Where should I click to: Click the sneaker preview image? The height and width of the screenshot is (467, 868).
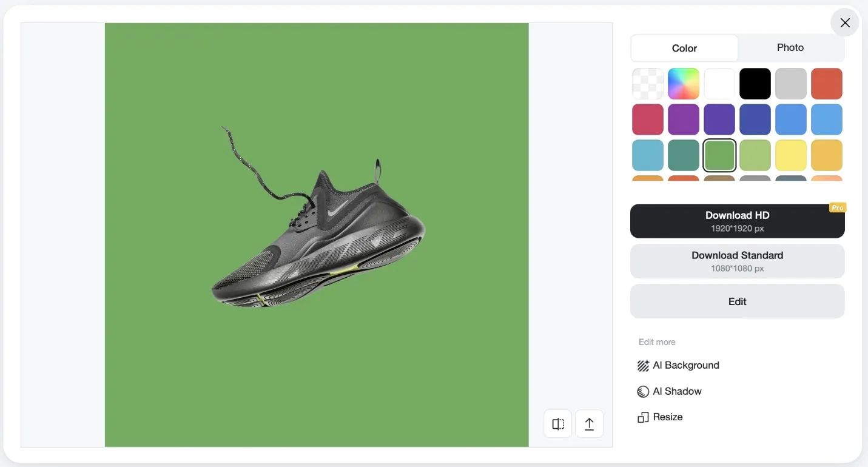point(317,235)
